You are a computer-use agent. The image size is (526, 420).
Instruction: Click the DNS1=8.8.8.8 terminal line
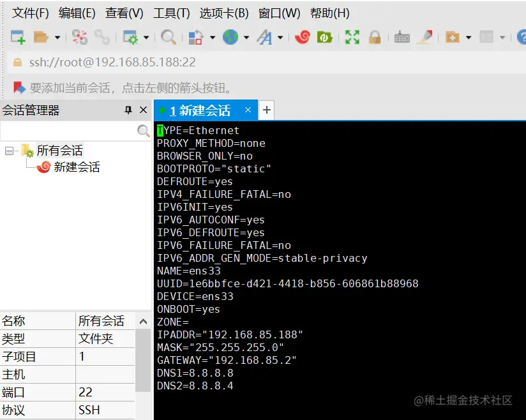[195, 373]
